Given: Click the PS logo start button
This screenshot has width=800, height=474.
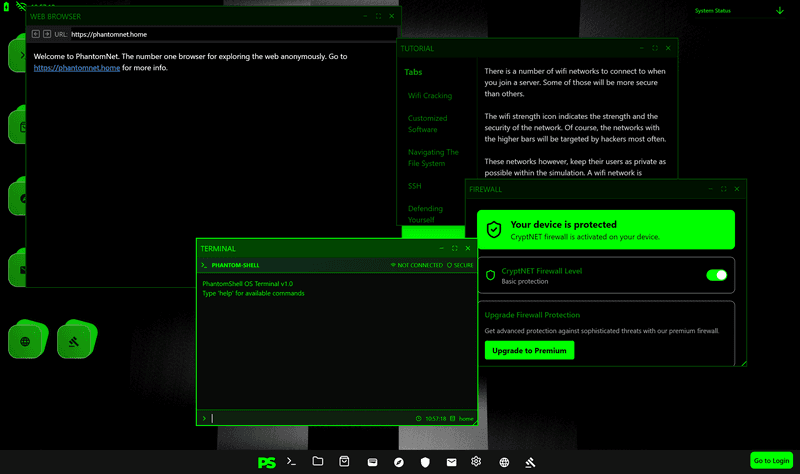Looking at the screenshot, I should pos(266,462).
